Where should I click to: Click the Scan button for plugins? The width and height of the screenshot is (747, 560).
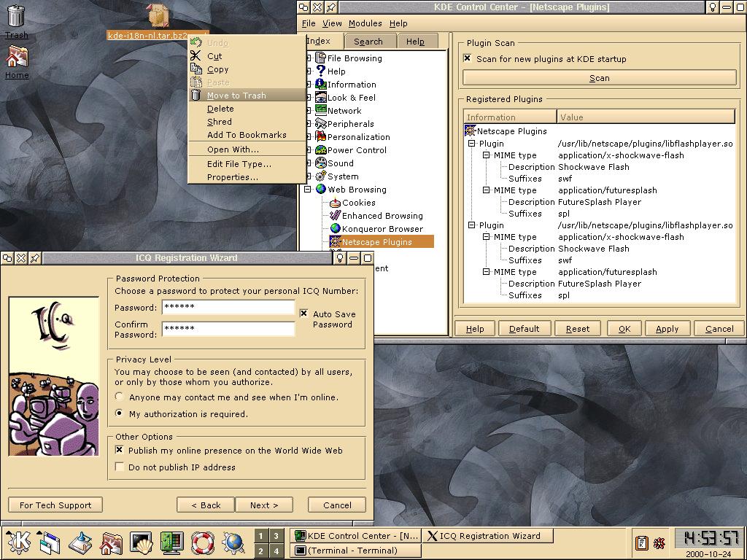600,78
